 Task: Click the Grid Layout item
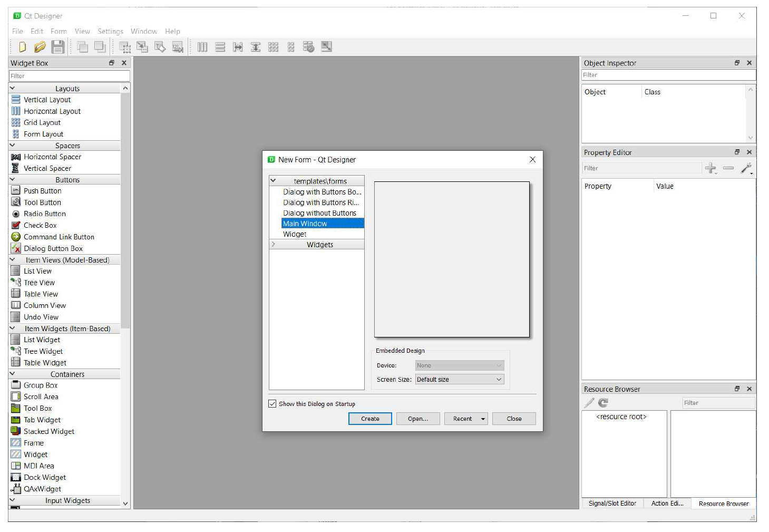click(x=42, y=122)
